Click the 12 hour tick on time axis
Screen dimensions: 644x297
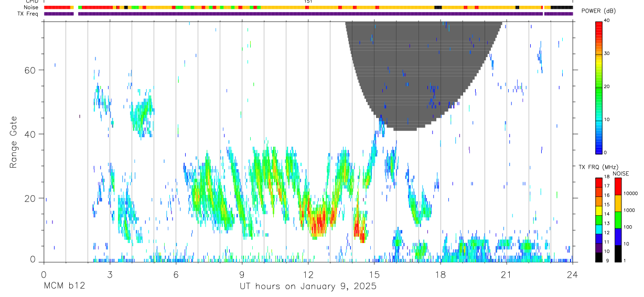(x=308, y=274)
